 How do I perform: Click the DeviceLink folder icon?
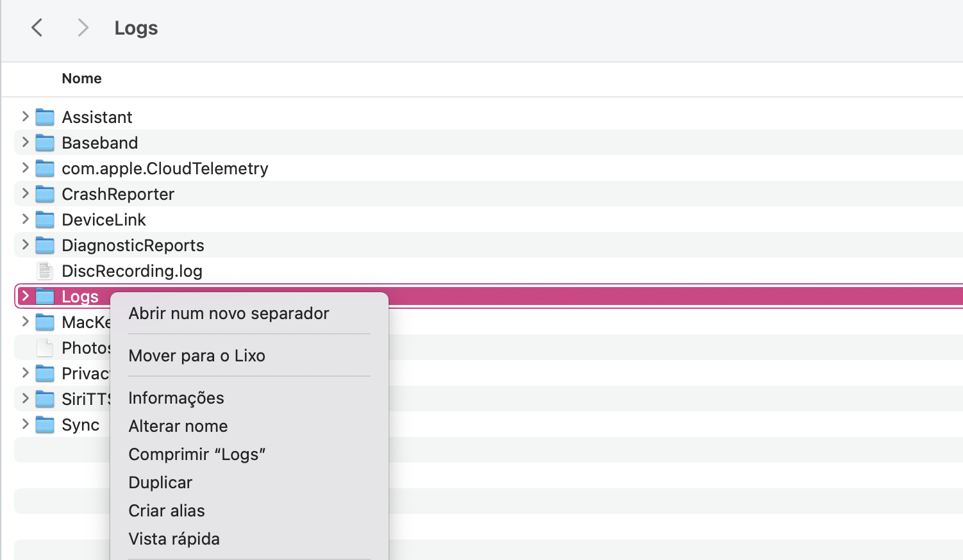pos(45,220)
